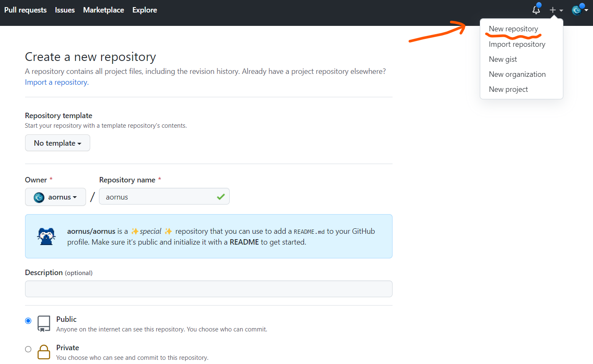Screen dimensions: 593x364
Task: Open Marketplace from the top bar
Action: click(104, 10)
